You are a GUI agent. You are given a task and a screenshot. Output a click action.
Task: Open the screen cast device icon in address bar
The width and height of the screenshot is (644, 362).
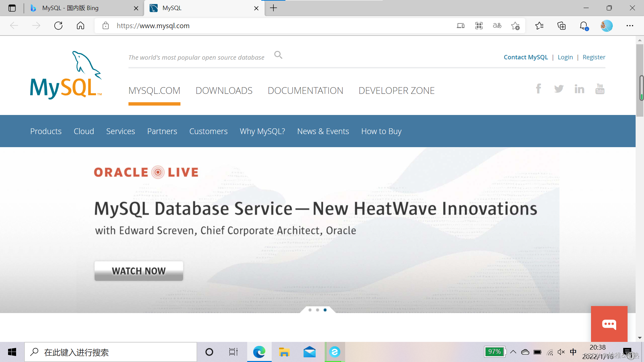tap(461, 26)
